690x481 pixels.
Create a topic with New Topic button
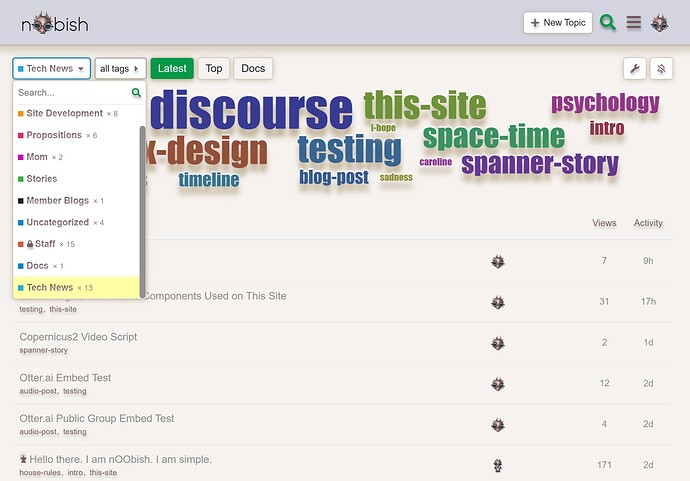coord(558,22)
